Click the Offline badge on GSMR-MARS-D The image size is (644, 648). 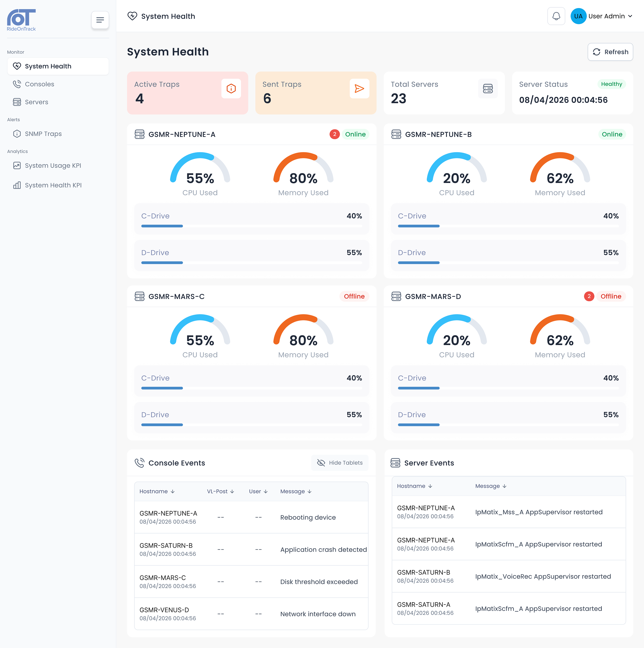[x=611, y=296]
